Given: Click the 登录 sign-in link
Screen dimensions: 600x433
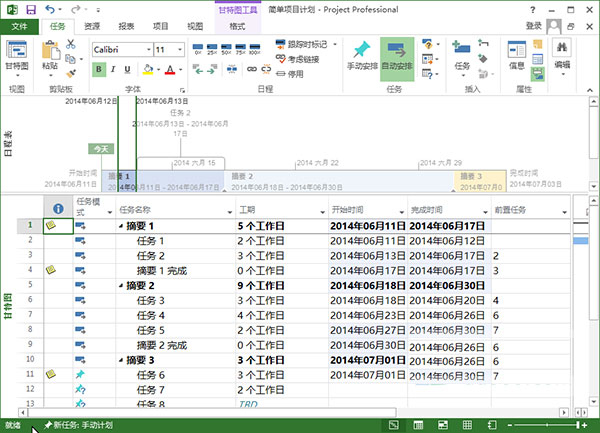Looking at the screenshot, I should click(533, 26).
